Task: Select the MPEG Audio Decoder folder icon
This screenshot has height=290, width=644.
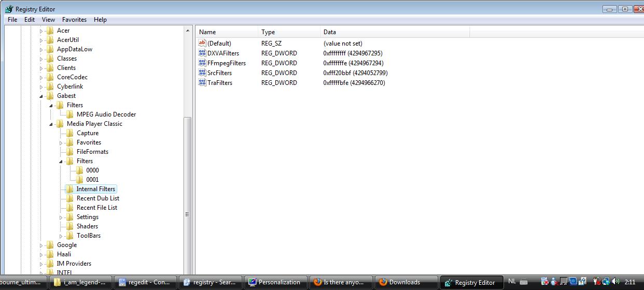Action: coord(69,114)
